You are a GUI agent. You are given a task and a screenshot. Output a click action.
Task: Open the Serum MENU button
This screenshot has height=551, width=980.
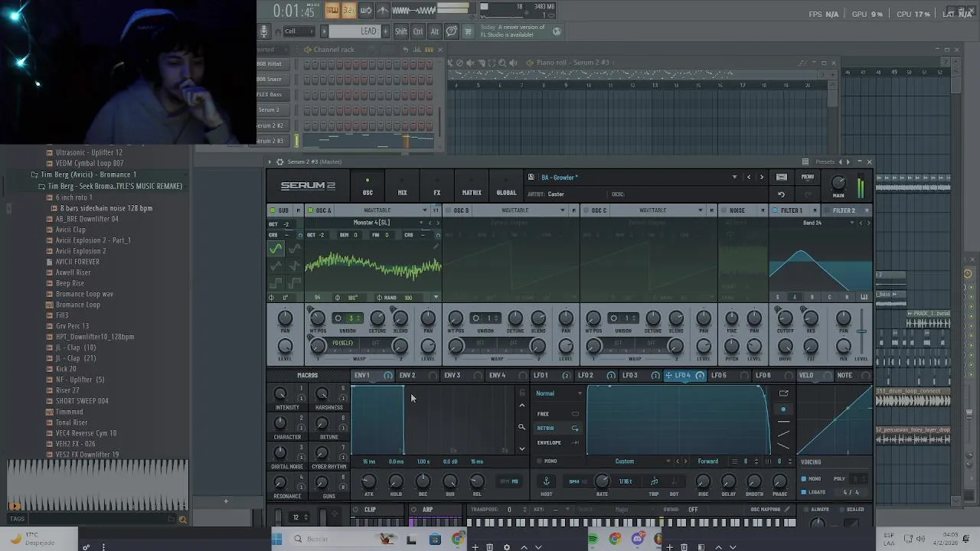pyautogui.click(x=808, y=178)
